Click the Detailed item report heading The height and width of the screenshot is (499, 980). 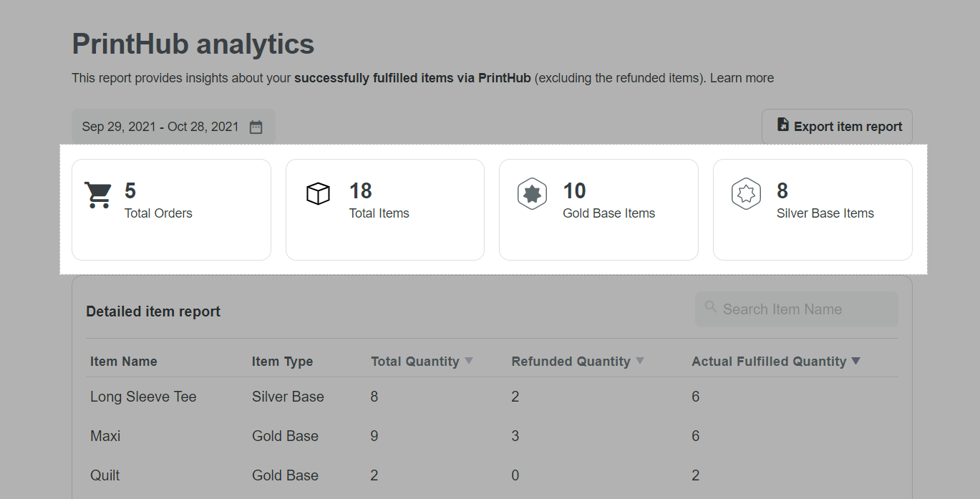click(153, 311)
